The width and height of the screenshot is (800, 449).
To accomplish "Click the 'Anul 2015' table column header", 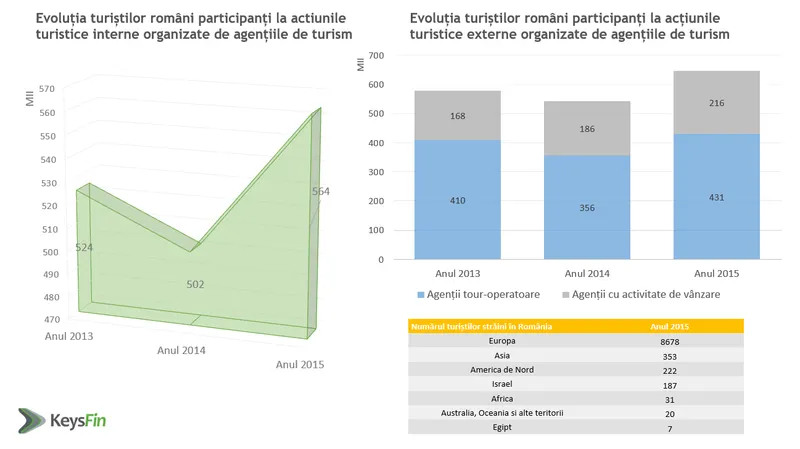I will pos(669,327).
